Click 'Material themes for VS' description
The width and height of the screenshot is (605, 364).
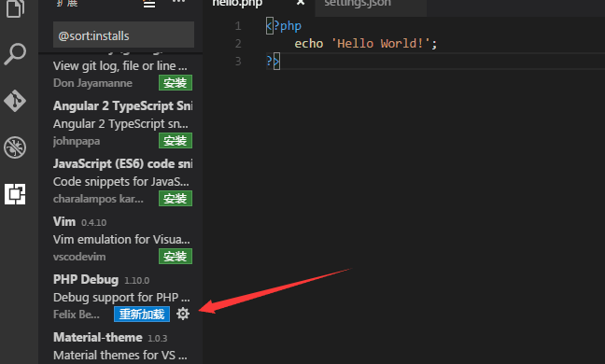[x=120, y=355]
